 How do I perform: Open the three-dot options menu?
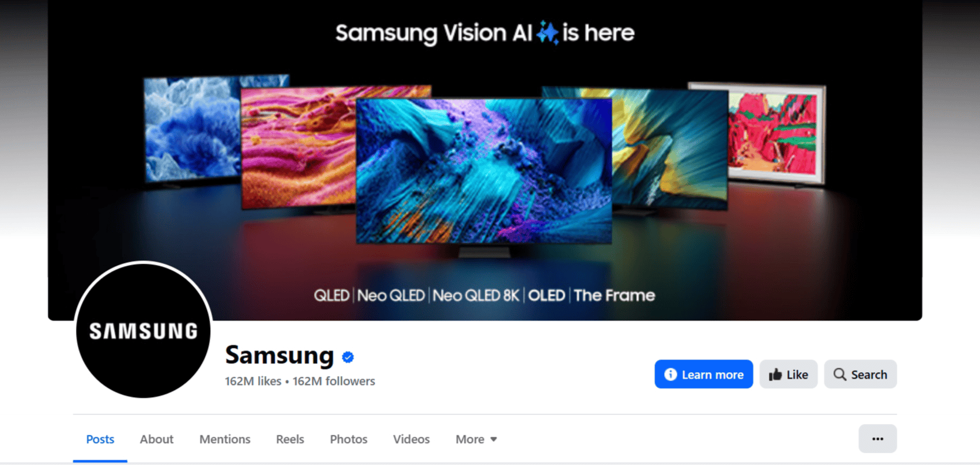(x=877, y=439)
